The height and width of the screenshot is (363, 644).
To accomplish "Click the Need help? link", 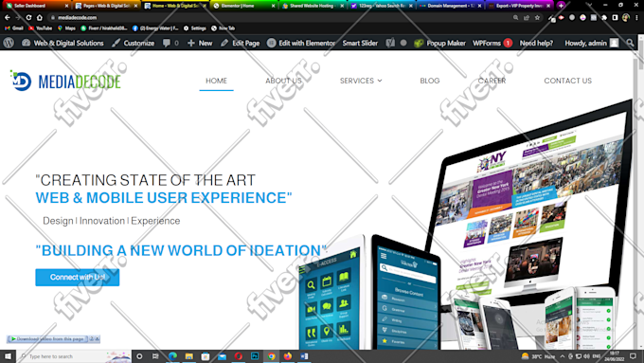I will 536,43.
